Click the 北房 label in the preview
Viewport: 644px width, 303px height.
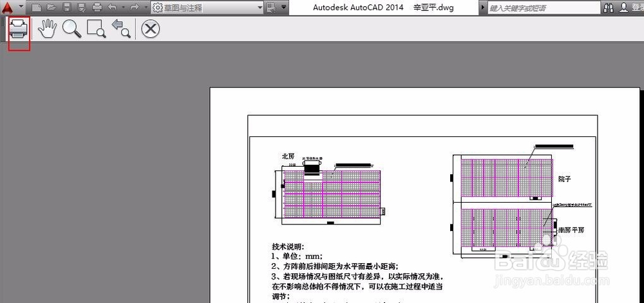[x=288, y=156]
